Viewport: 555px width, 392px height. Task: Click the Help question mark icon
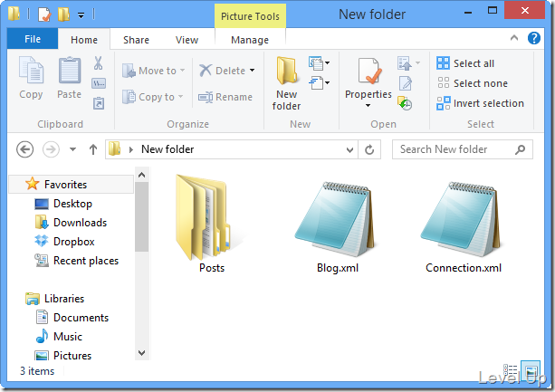coord(534,38)
